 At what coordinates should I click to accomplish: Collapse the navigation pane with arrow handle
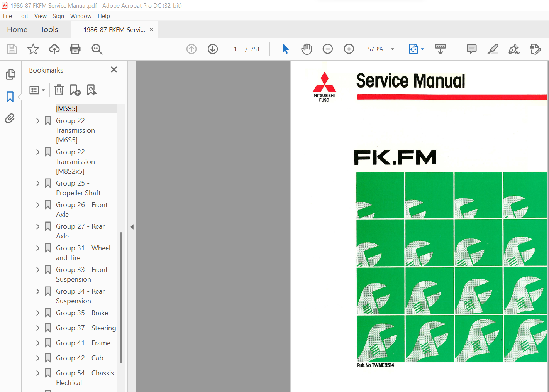pyautogui.click(x=132, y=227)
